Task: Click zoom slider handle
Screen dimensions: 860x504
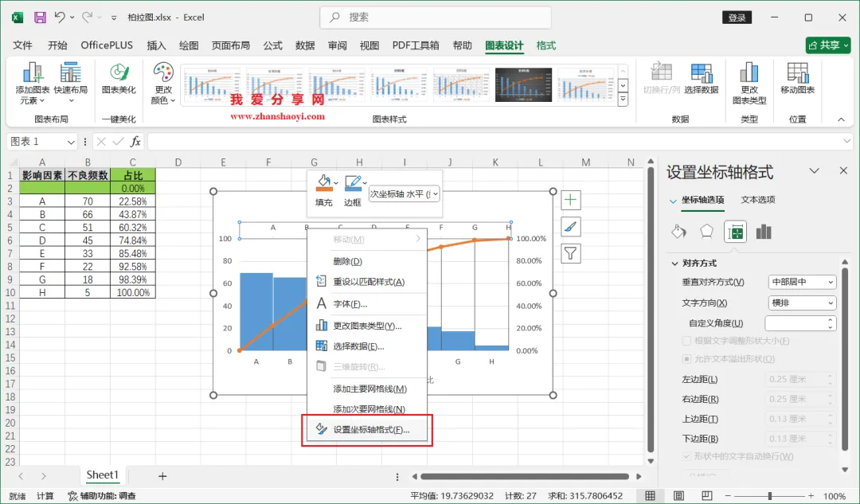Action: (x=769, y=496)
